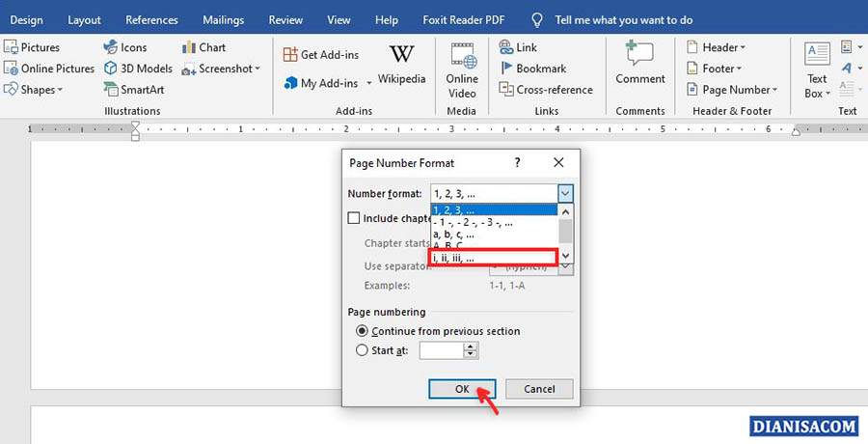Open the Shapes dropdown menu
The image size is (868, 444).
point(34,90)
